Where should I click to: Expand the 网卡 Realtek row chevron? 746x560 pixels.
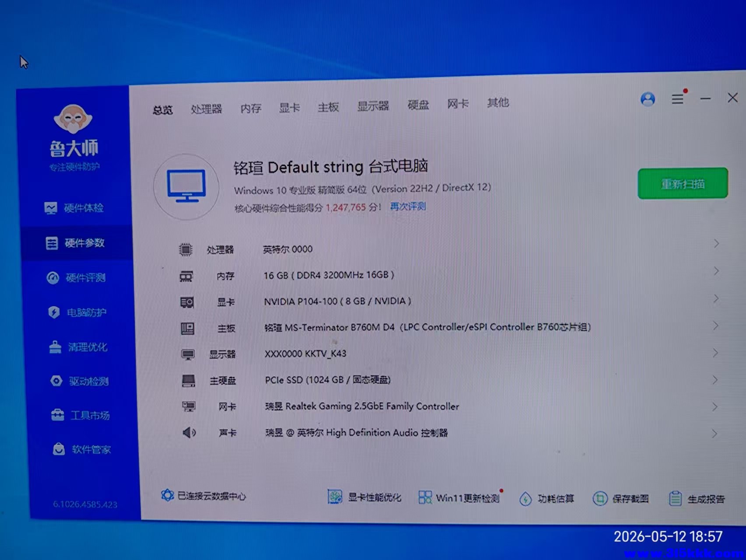tap(715, 407)
